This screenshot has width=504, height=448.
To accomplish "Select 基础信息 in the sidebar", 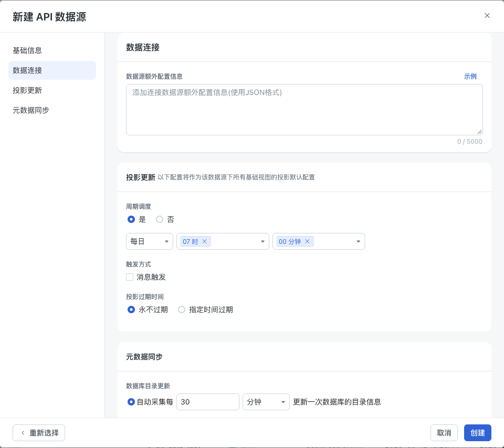I will [52, 50].
